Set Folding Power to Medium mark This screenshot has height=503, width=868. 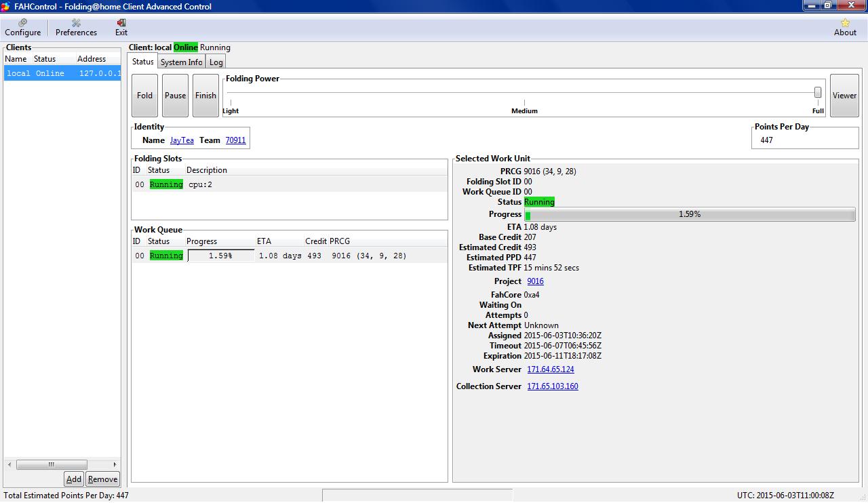click(524, 110)
